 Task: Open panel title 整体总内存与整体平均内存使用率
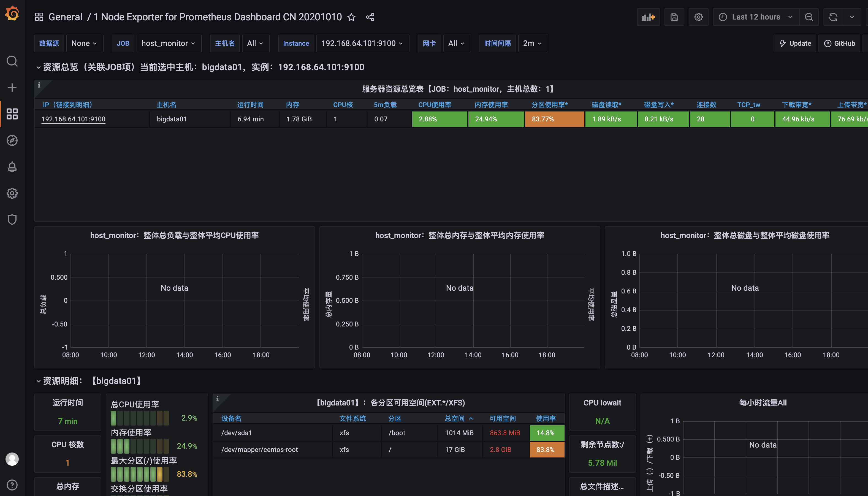pyautogui.click(x=460, y=235)
